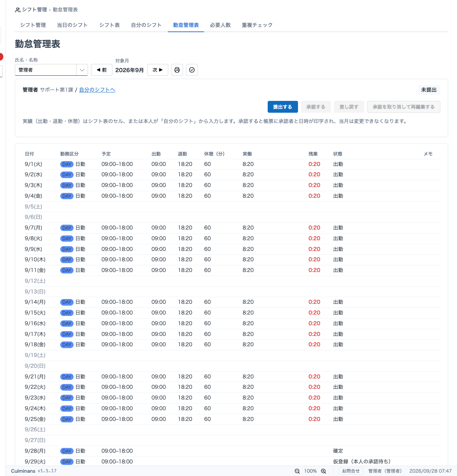
Task: Click the 未提出 status badge
Action: coord(429,90)
